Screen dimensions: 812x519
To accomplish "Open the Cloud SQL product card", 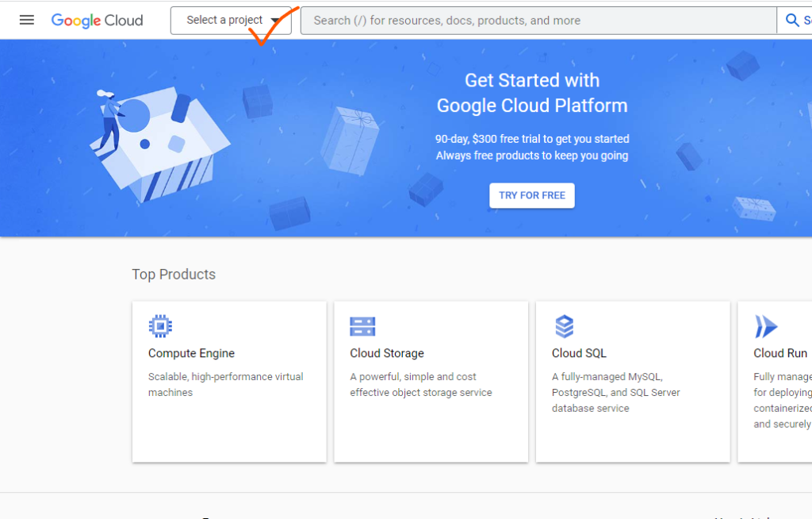I will click(633, 382).
